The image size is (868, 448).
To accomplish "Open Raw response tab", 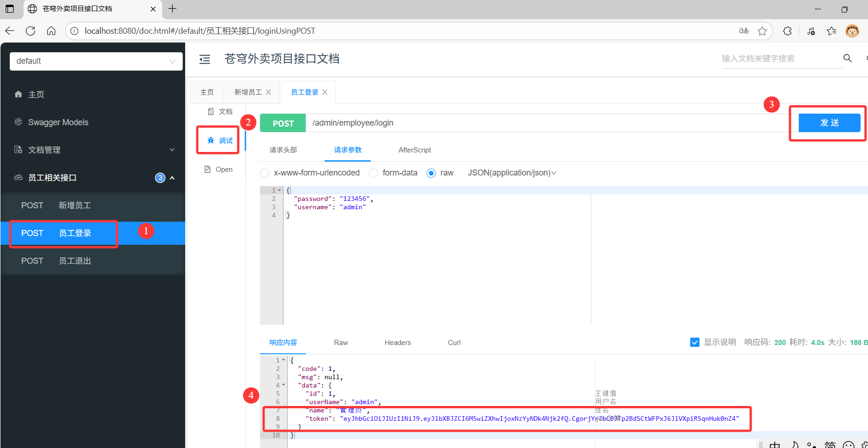I will tap(341, 343).
